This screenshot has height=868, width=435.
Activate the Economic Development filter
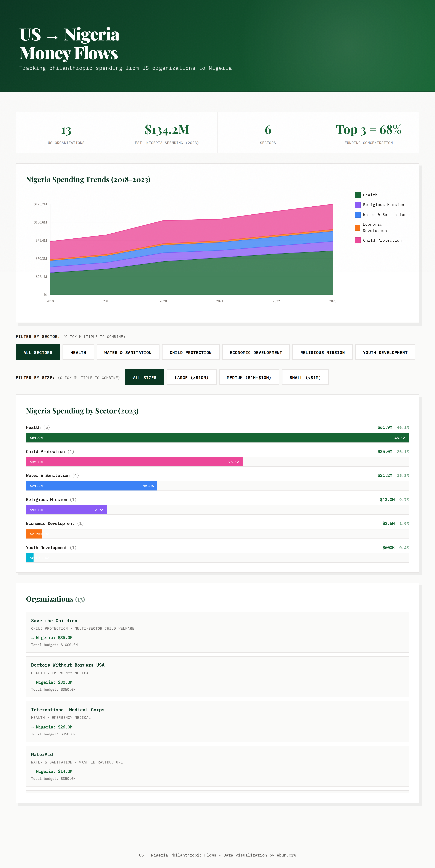point(255,352)
